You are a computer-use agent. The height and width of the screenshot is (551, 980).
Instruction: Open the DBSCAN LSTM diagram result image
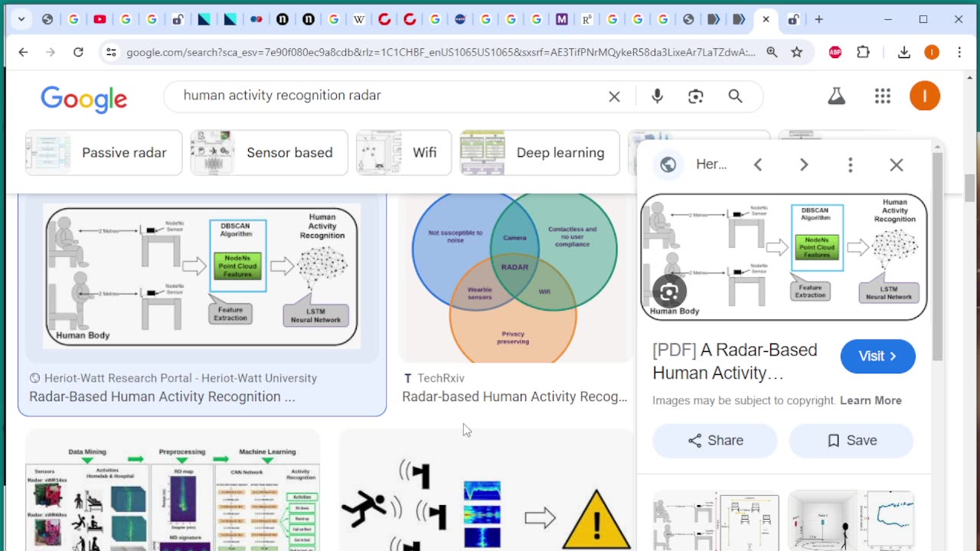(x=202, y=275)
